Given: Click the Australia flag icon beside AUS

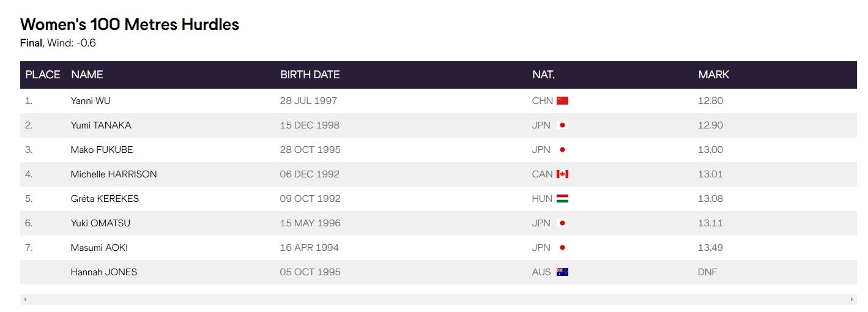Looking at the screenshot, I should point(562,272).
